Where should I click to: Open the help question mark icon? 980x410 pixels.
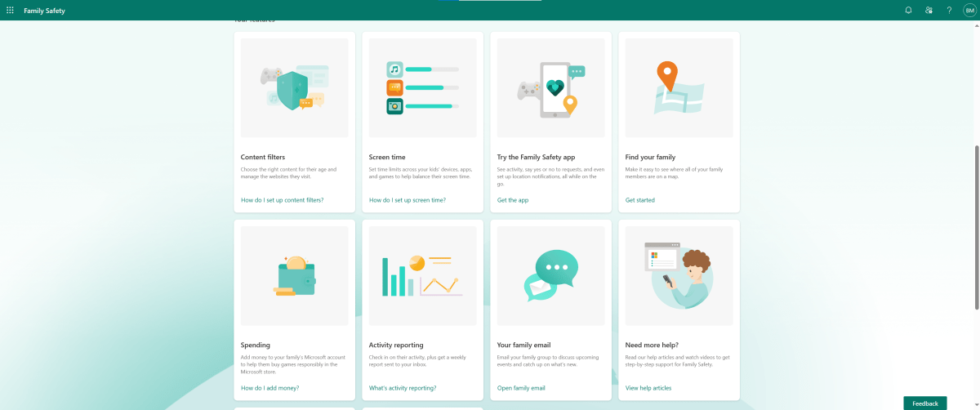(x=949, y=10)
